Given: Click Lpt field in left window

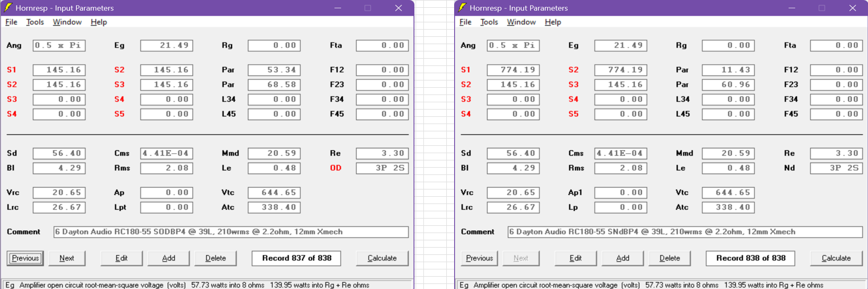Looking at the screenshot, I should point(167,207).
